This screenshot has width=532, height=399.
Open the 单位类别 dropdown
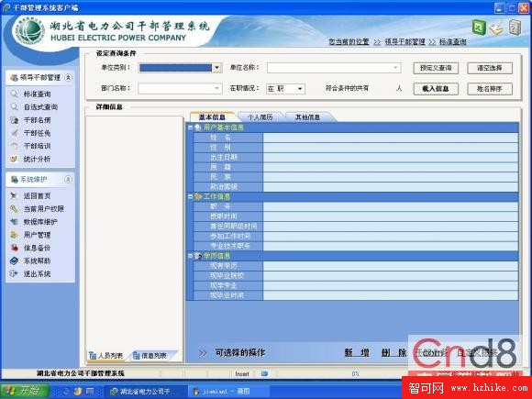click(216, 68)
